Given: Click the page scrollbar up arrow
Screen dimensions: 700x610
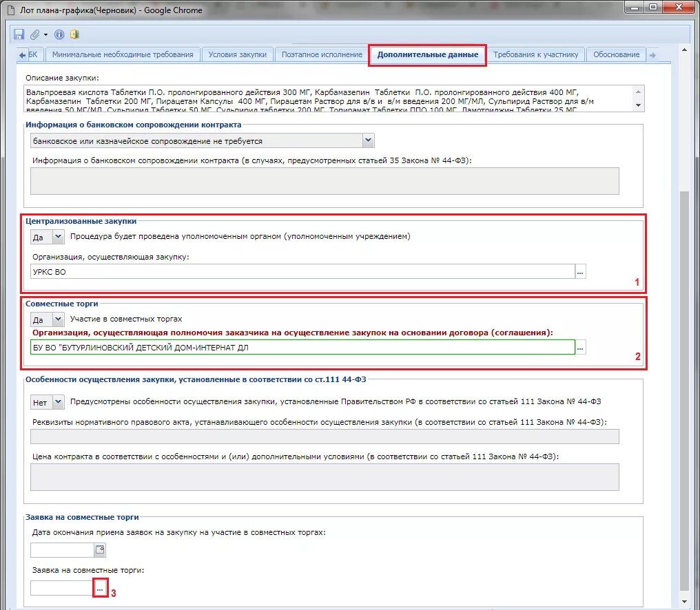Looking at the screenshot, I should click(x=684, y=50).
